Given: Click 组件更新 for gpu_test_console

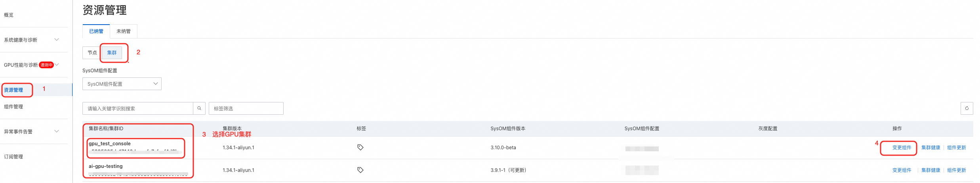Looking at the screenshot, I should click(956, 148).
